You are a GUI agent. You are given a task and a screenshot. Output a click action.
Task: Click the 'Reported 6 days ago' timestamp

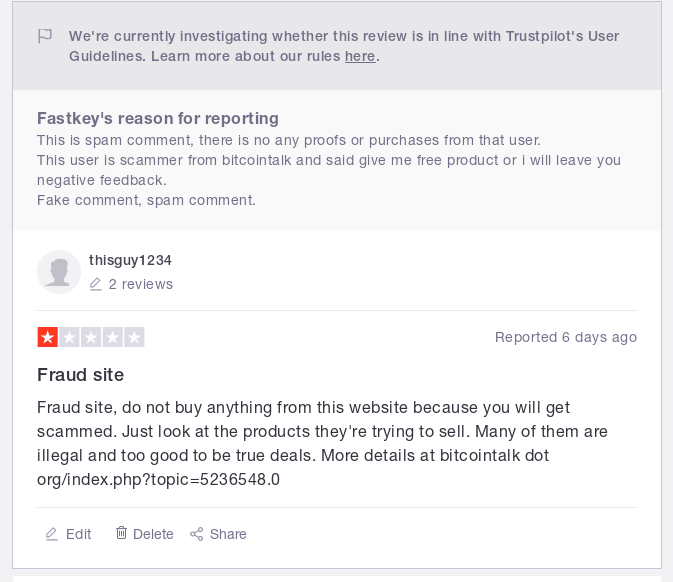pyautogui.click(x=566, y=337)
